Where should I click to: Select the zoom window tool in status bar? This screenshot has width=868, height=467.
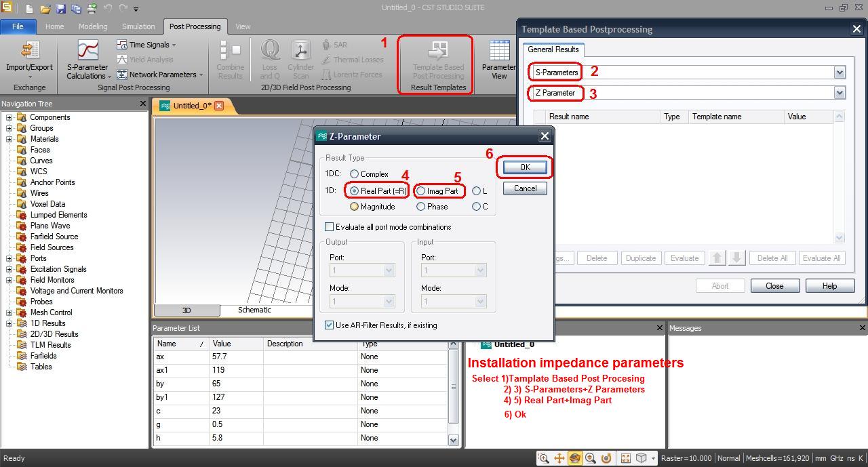pyautogui.click(x=544, y=458)
